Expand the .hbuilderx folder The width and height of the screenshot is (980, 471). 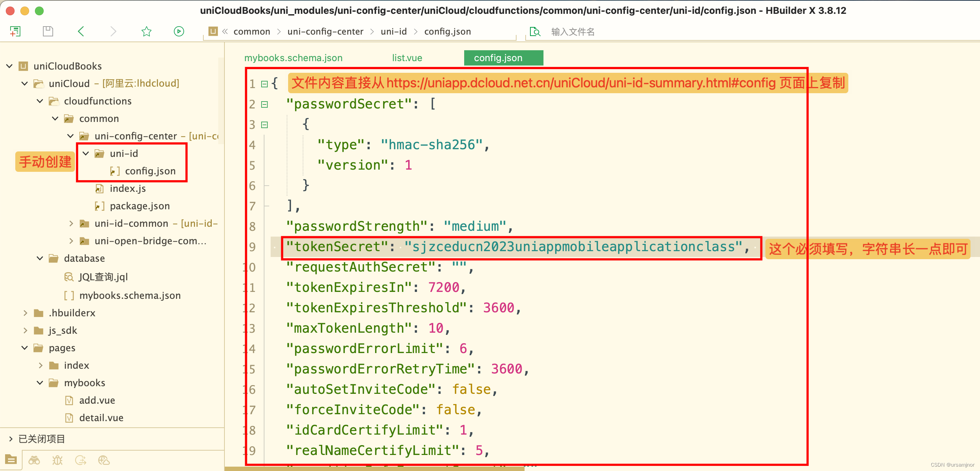pos(25,313)
